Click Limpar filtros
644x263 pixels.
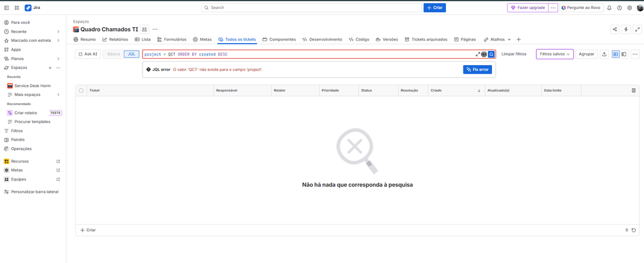[x=514, y=54]
